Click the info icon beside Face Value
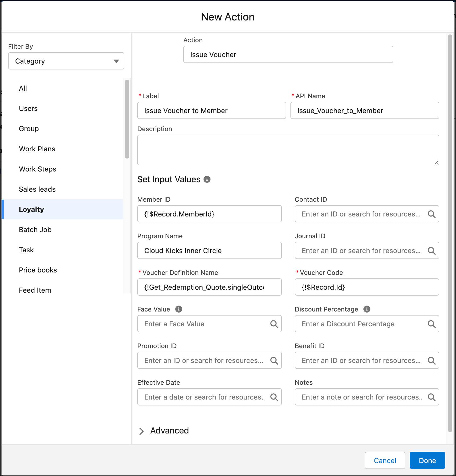This screenshot has height=476, width=456. click(x=178, y=309)
